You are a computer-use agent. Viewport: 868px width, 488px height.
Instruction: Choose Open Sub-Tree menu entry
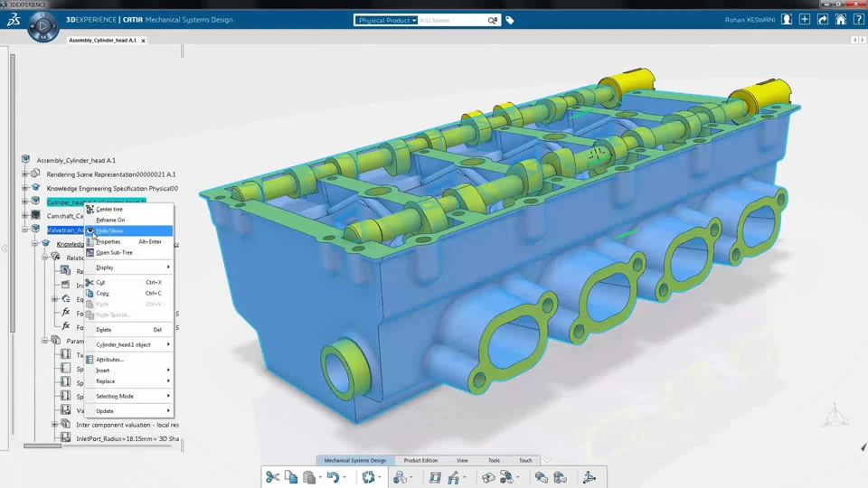tap(129, 252)
